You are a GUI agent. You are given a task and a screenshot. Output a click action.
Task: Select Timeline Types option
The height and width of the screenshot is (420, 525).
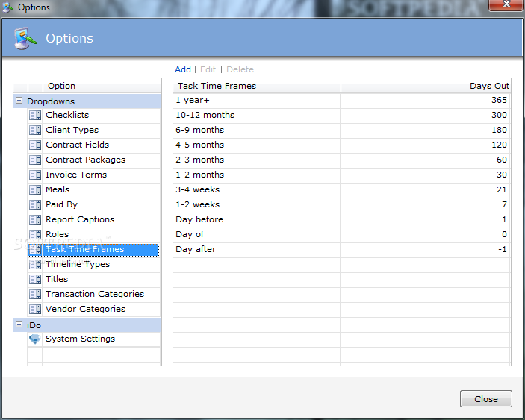(x=94, y=265)
